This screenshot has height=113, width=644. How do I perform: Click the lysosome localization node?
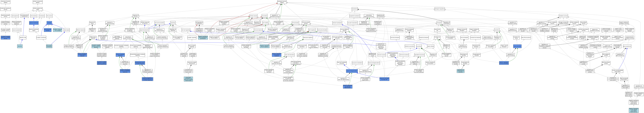pyautogui.click(x=357, y=63)
